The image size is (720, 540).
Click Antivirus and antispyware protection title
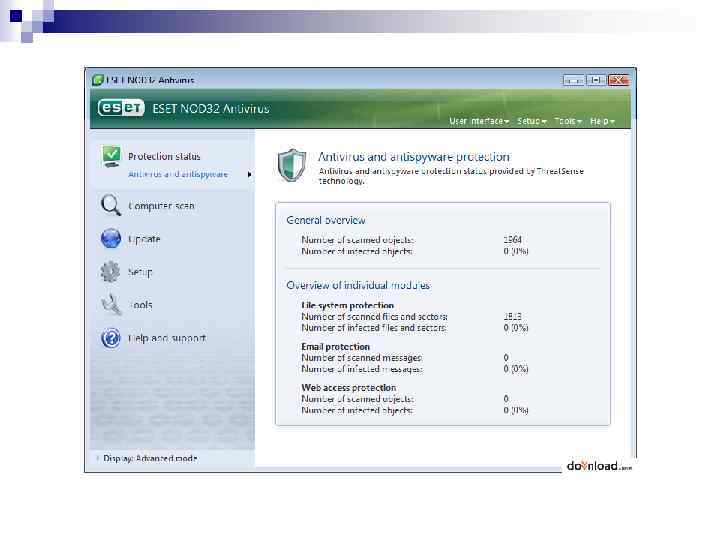pyautogui.click(x=414, y=157)
